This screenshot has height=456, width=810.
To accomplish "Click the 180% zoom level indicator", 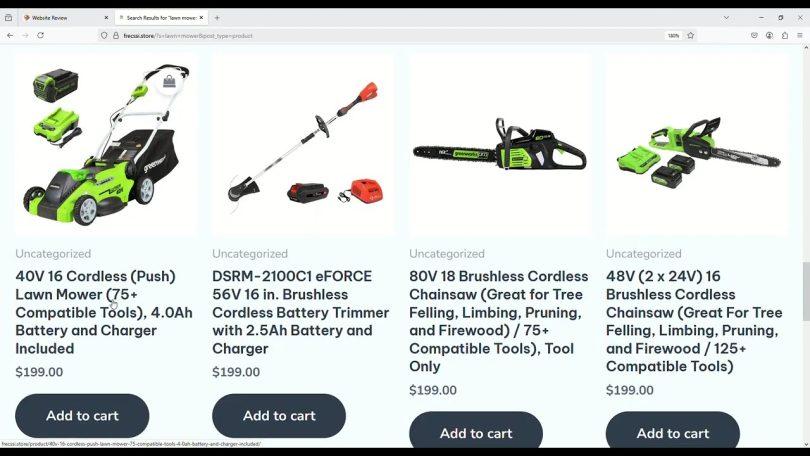I will point(673,36).
